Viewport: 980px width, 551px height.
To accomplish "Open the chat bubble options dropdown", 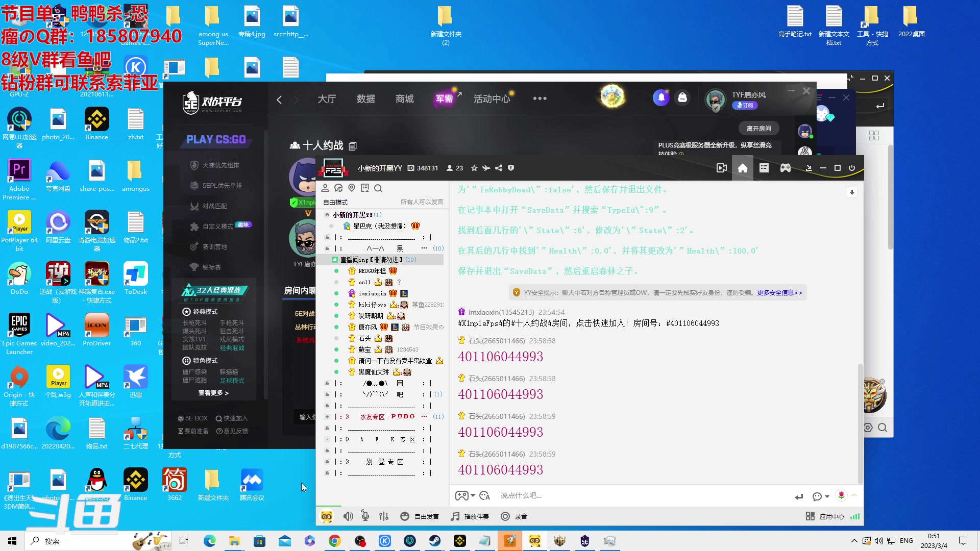I will [x=821, y=496].
